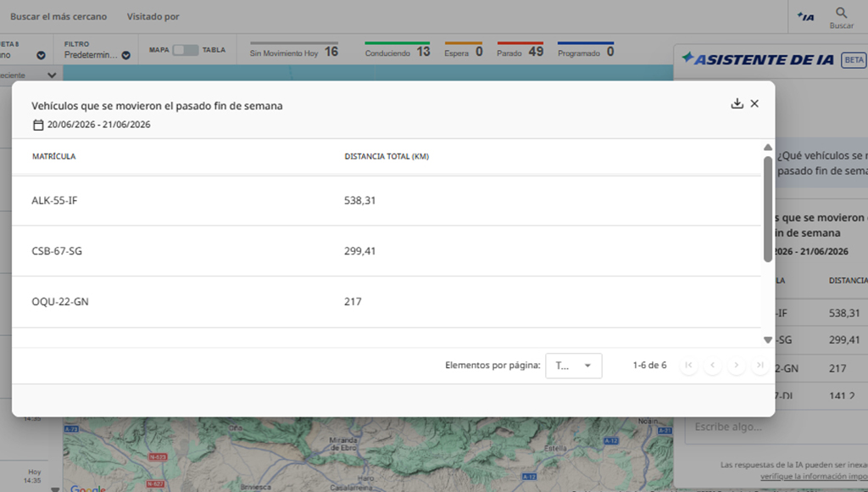The width and height of the screenshot is (868, 492).
Task: Download the weekend vehicles report
Action: pos(737,103)
